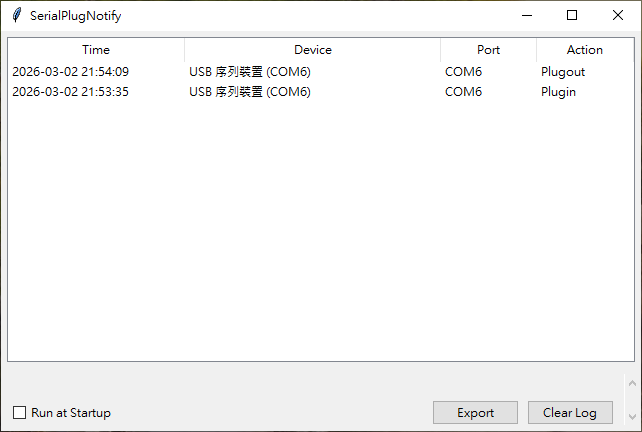Sort by the Time column header
The width and height of the screenshot is (642, 432).
pyautogui.click(x=96, y=49)
